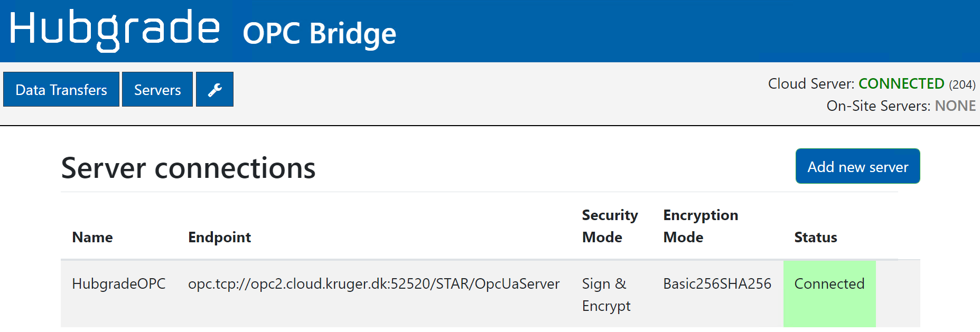Click the (204) cloud status code
980x332 pixels.
pos(962,84)
